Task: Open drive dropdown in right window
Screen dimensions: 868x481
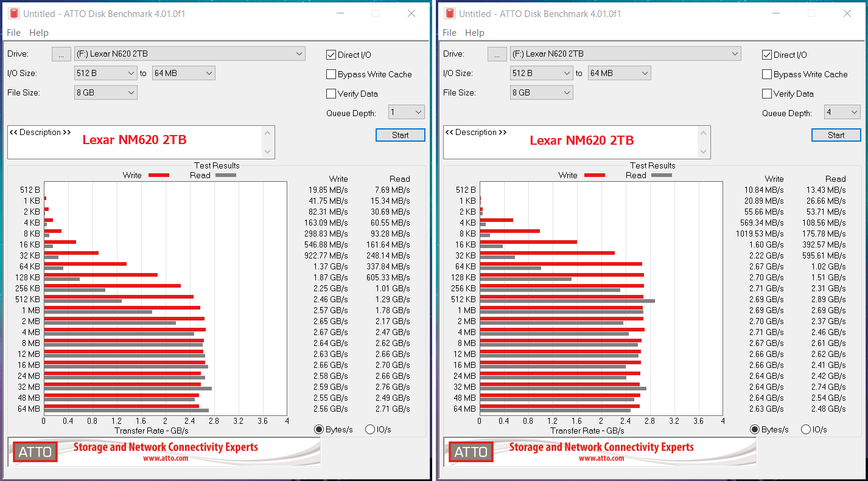Action: 626,54
